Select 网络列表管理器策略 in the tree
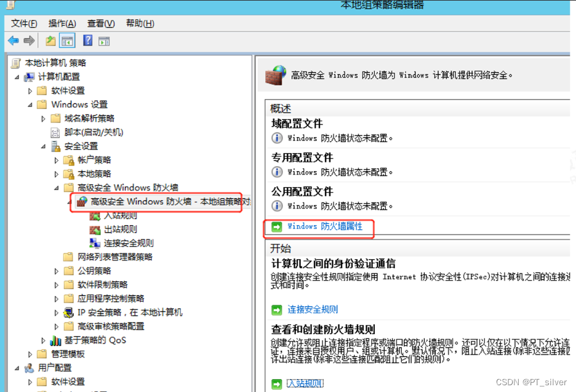The height and width of the screenshot is (392, 576). coord(115,257)
